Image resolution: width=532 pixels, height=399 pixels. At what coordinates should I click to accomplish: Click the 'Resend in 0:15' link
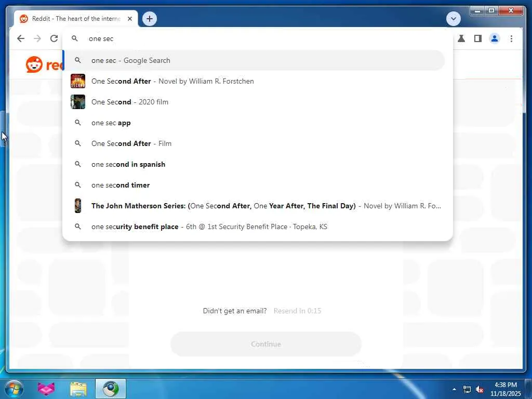[x=297, y=311]
